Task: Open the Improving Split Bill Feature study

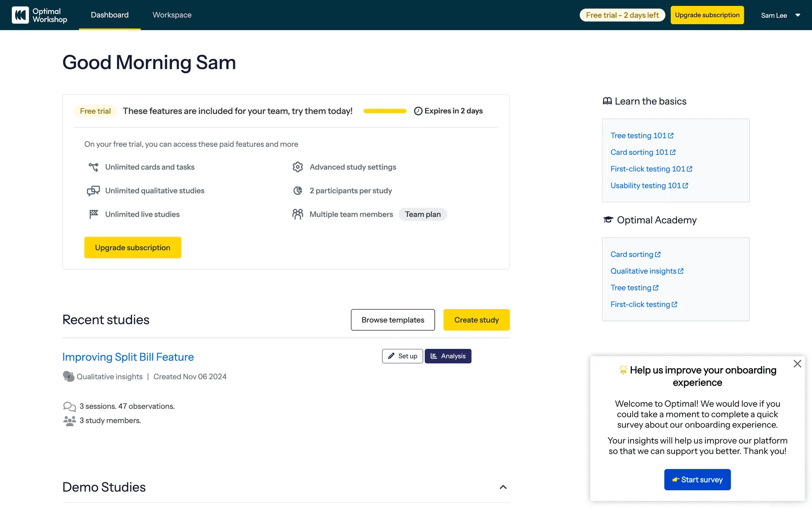Action: pyautogui.click(x=128, y=357)
